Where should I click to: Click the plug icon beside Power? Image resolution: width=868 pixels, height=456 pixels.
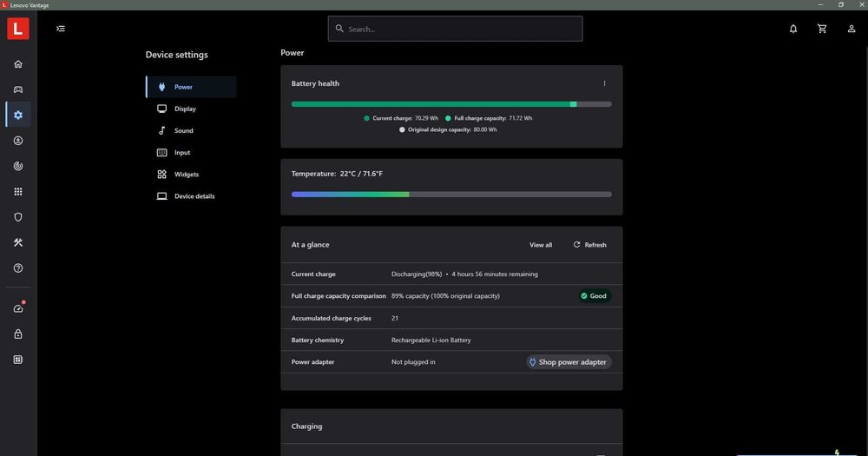pos(161,87)
